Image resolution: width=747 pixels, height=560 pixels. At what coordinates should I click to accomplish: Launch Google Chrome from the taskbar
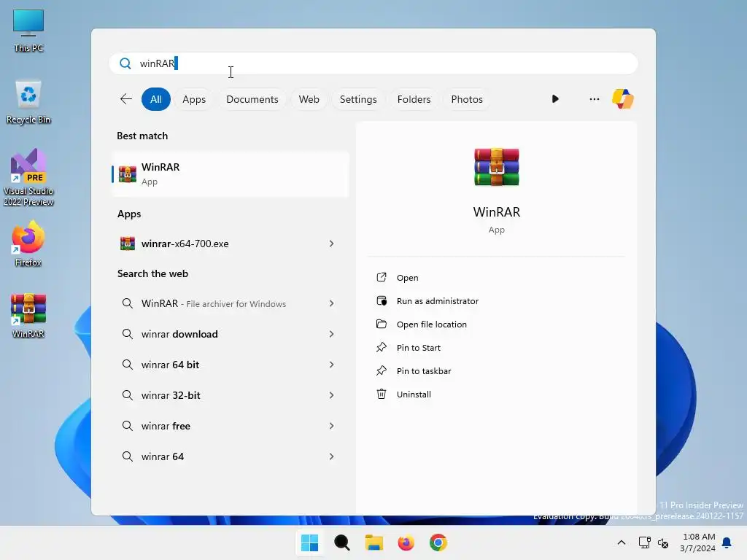[x=438, y=542]
